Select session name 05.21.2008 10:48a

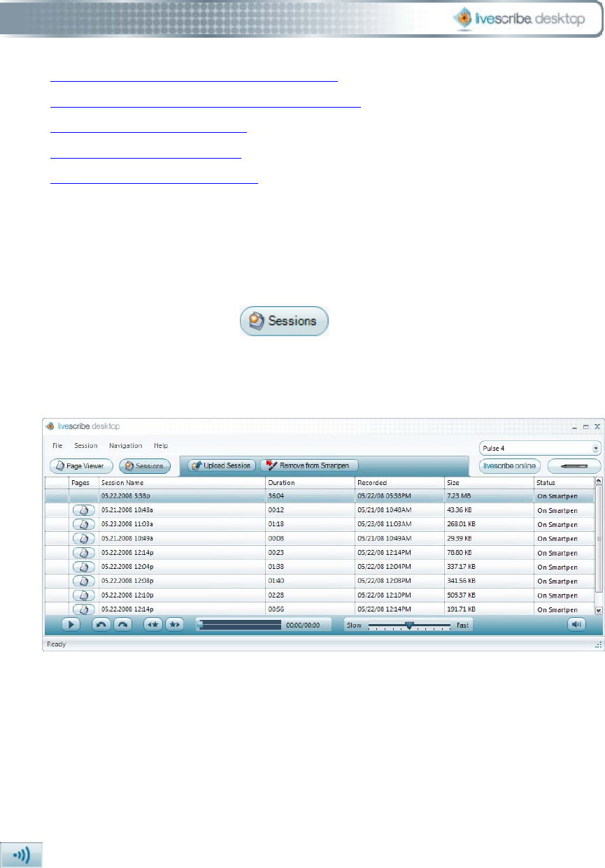click(x=127, y=510)
